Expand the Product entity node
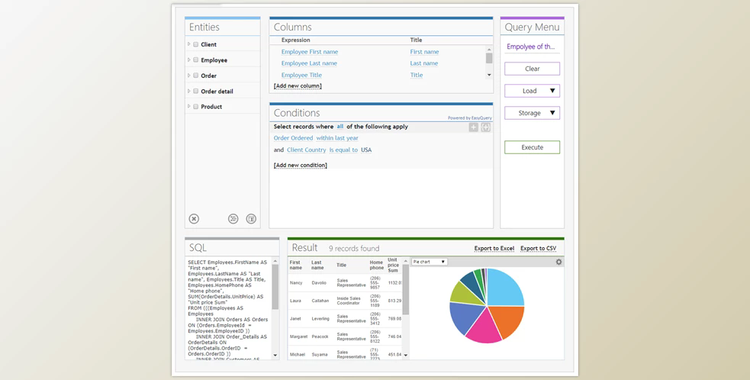750x380 pixels. click(189, 106)
